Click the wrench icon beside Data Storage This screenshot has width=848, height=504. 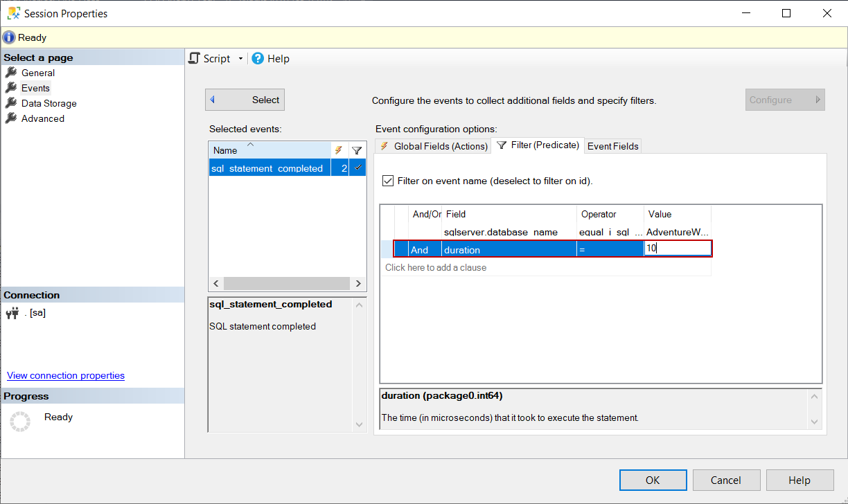[11, 103]
